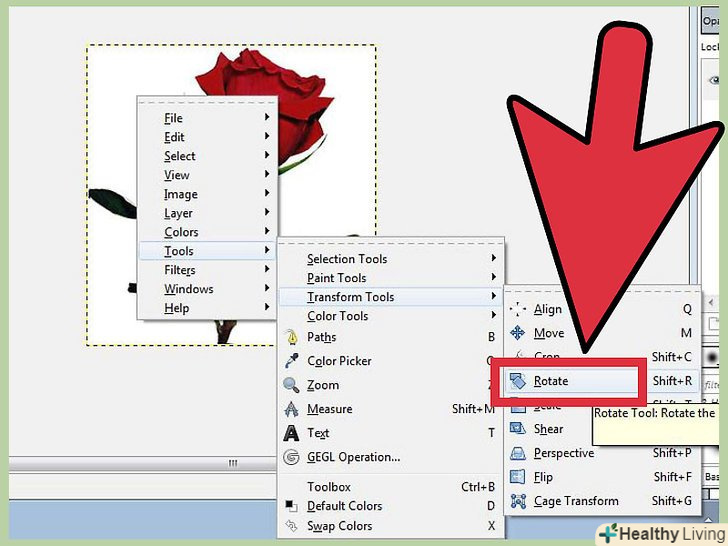Choose Color Picker in Tools menu

[x=390, y=361]
